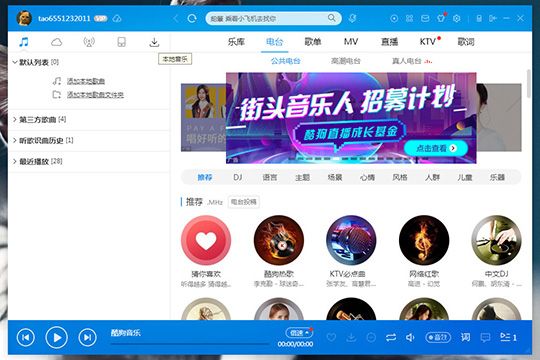
Task: Click the 添加本地歌曲文件夹 link
Action: pyautogui.click(x=95, y=95)
